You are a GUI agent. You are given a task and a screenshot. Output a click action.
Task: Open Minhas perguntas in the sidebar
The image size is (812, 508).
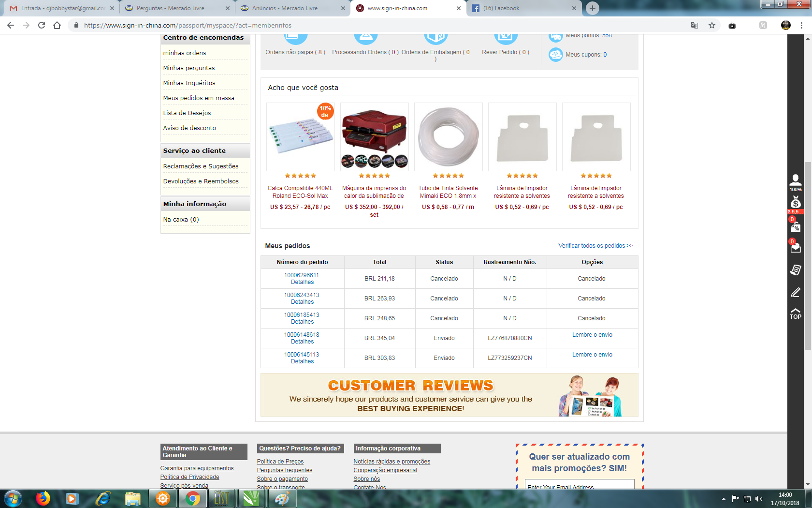click(x=189, y=68)
